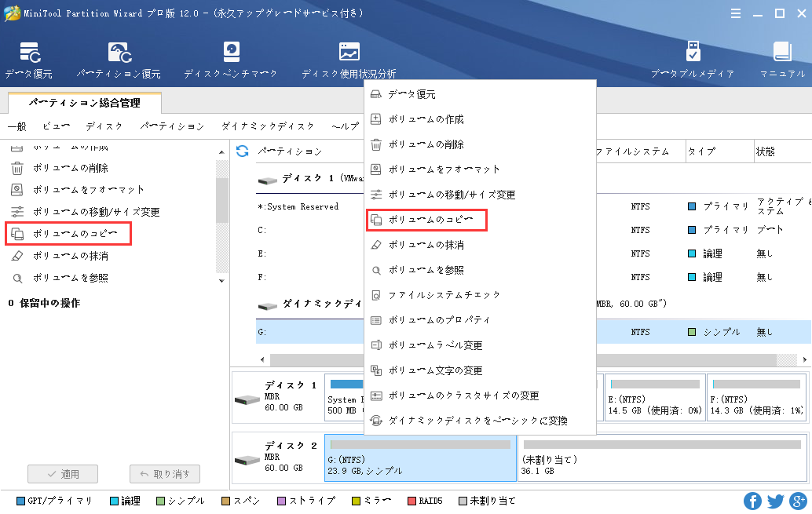The image size is (812, 514).
Task: Visit the Facebook page icon
Action: click(x=752, y=501)
